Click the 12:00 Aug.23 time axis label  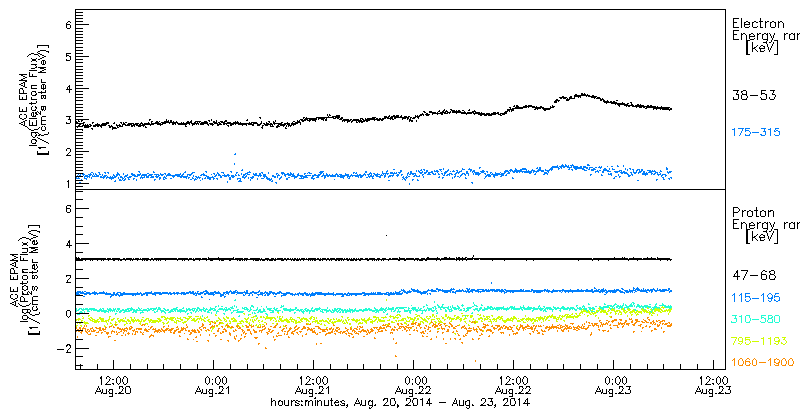(x=714, y=386)
